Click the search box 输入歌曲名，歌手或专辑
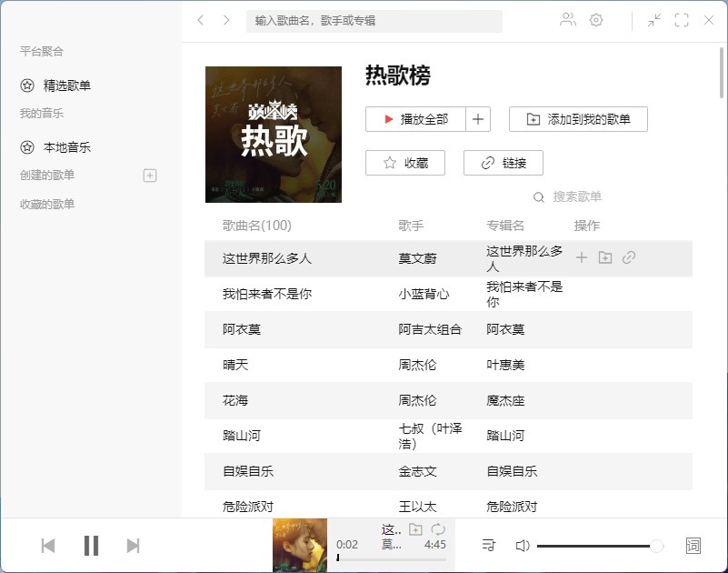 point(372,20)
